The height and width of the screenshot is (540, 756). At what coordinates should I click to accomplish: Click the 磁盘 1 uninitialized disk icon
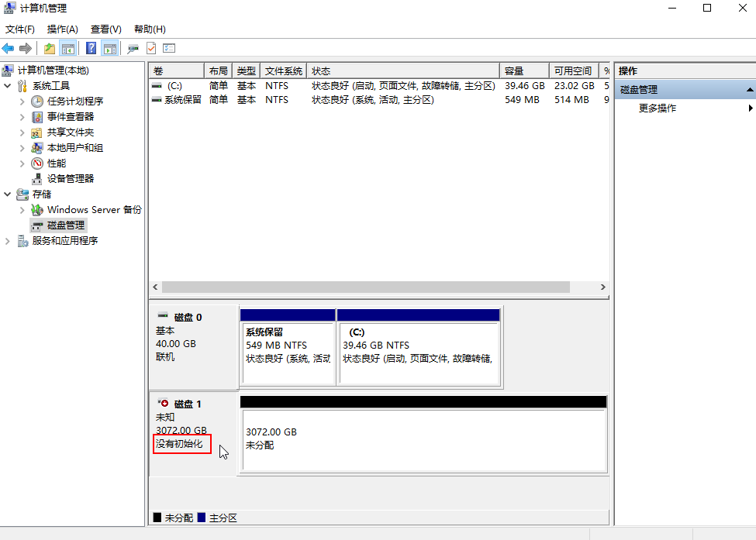[163, 403]
